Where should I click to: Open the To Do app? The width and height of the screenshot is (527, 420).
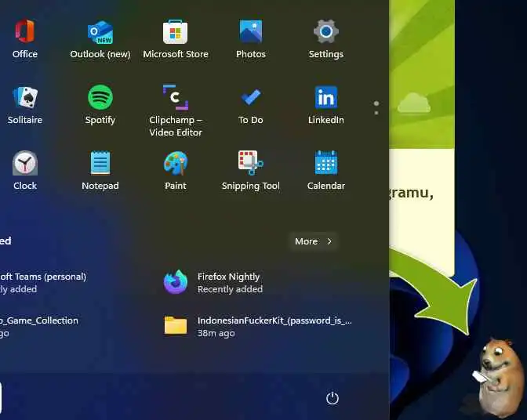[x=251, y=104]
